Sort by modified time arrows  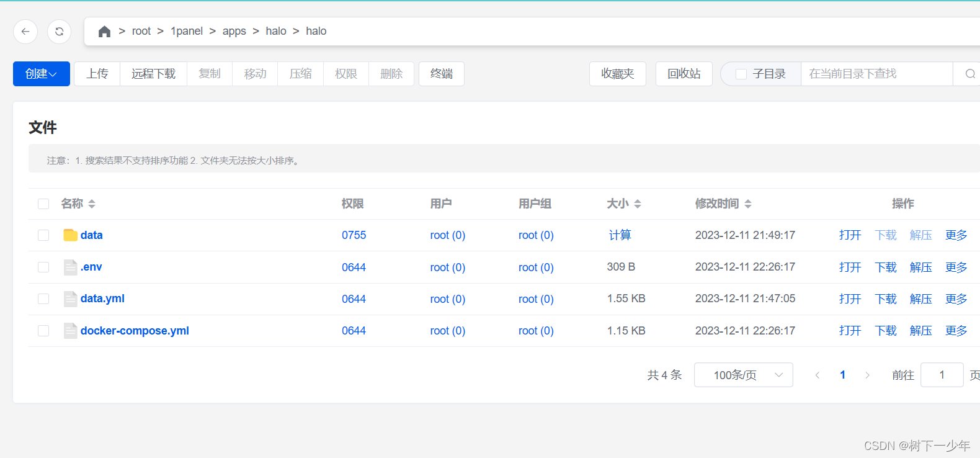coord(748,204)
